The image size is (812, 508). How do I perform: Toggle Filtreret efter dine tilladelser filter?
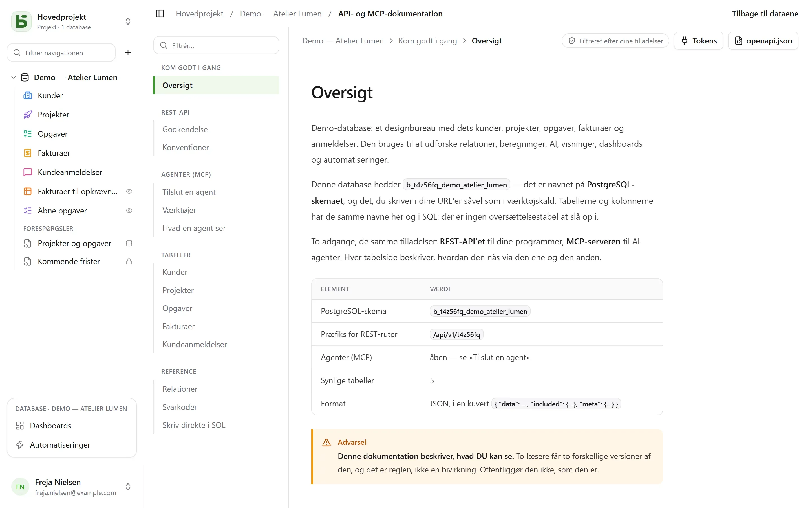tap(615, 41)
